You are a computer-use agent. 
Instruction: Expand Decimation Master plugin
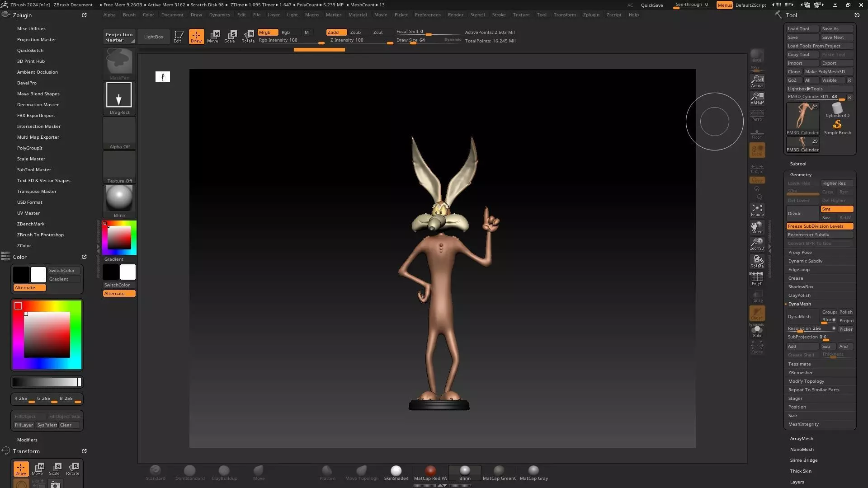point(38,104)
